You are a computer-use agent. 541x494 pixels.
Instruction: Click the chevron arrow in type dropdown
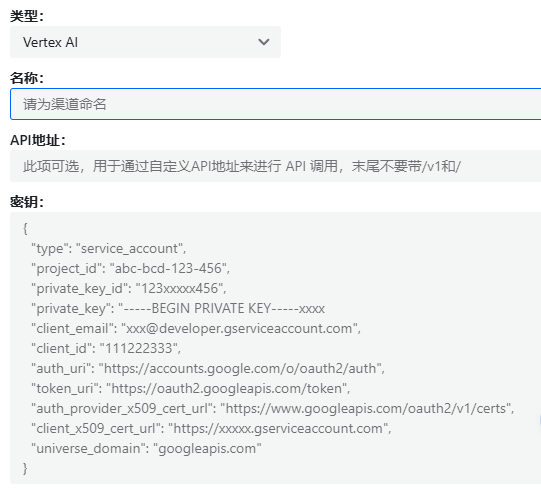click(x=264, y=42)
